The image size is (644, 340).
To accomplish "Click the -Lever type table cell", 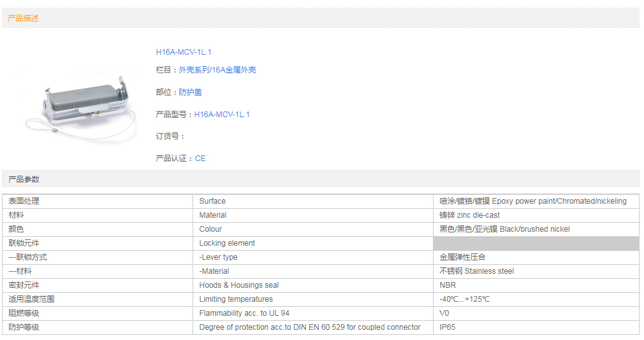I will pyautogui.click(x=218, y=257).
